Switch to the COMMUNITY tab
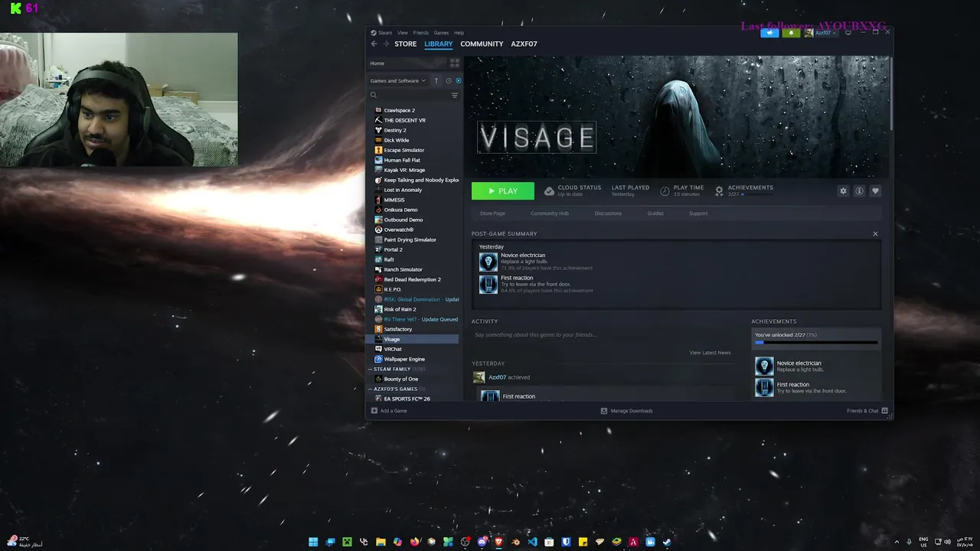This screenshot has height=551, width=980. click(x=482, y=44)
